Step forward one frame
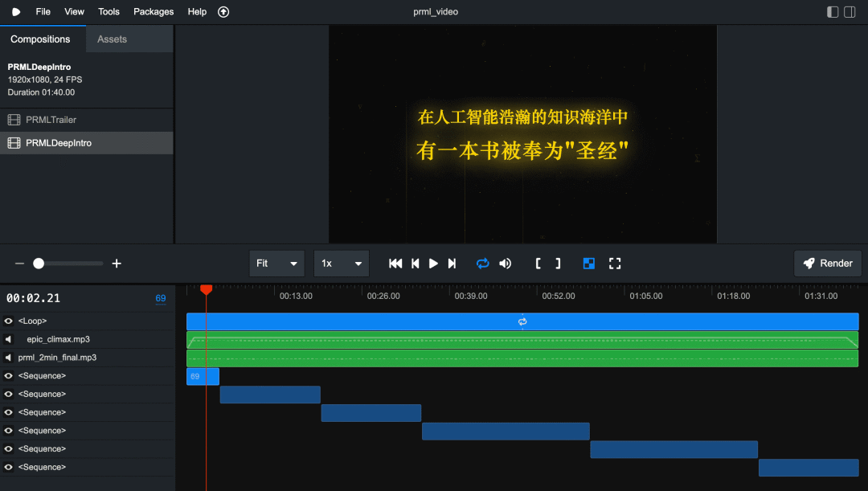Screen dimensions: 868x491 [452, 263]
